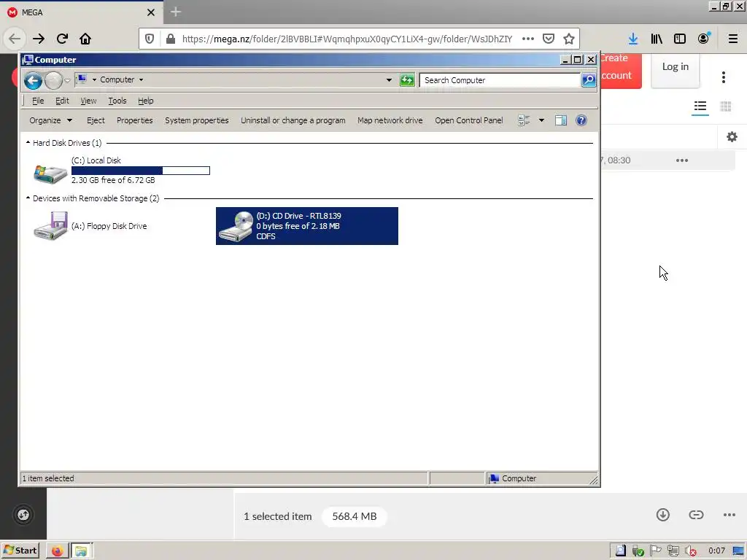Save page to Pocket
The width and height of the screenshot is (747, 560).
tap(549, 39)
